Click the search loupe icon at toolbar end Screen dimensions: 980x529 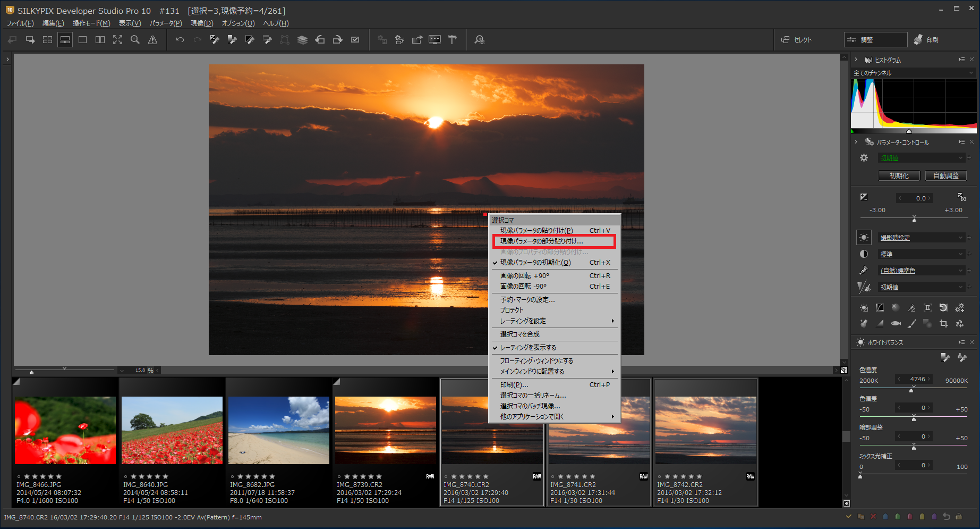[480, 40]
